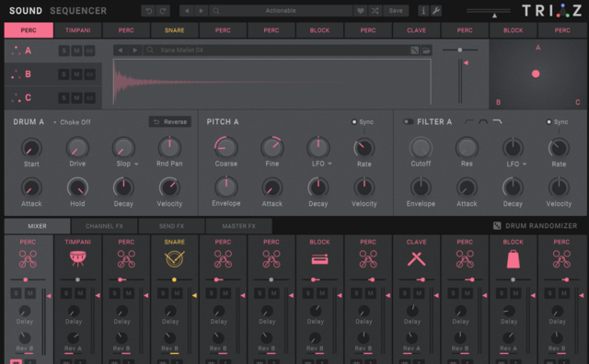Click the Clave crossed sticks icon
Screen dimensions: 589x364
tap(417, 258)
